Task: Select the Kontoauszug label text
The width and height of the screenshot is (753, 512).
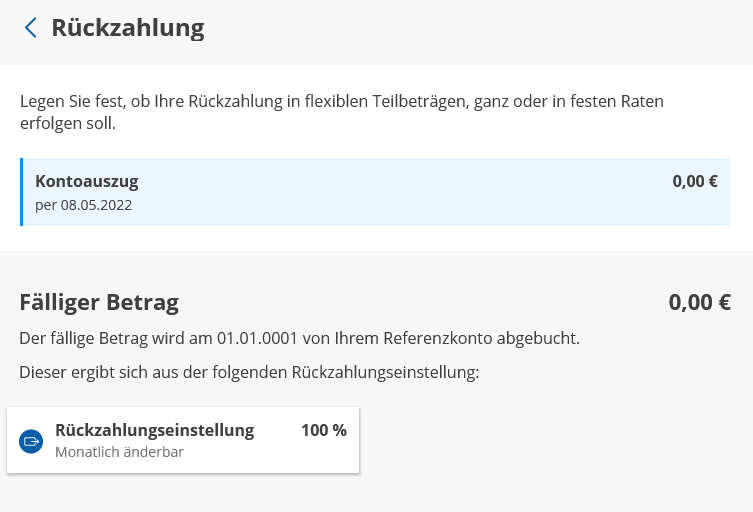Action: coord(87,181)
